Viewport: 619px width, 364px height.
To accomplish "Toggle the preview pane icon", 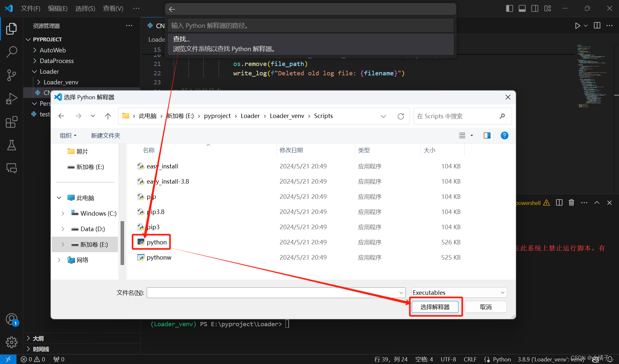I will pyautogui.click(x=487, y=135).
